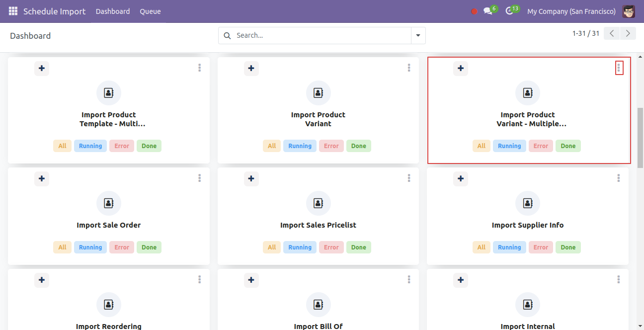Open kebab menu on Import Product Variant - Multiple card
The image size is (644, 330).
click(619, 68)
